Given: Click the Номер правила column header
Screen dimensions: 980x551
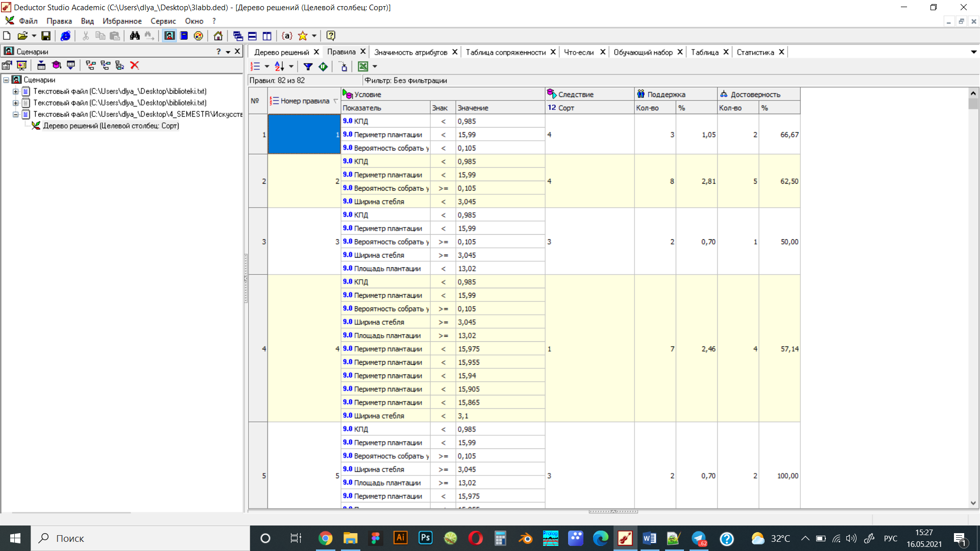Looking at the screenshot, I should click(x=304, y=101).
